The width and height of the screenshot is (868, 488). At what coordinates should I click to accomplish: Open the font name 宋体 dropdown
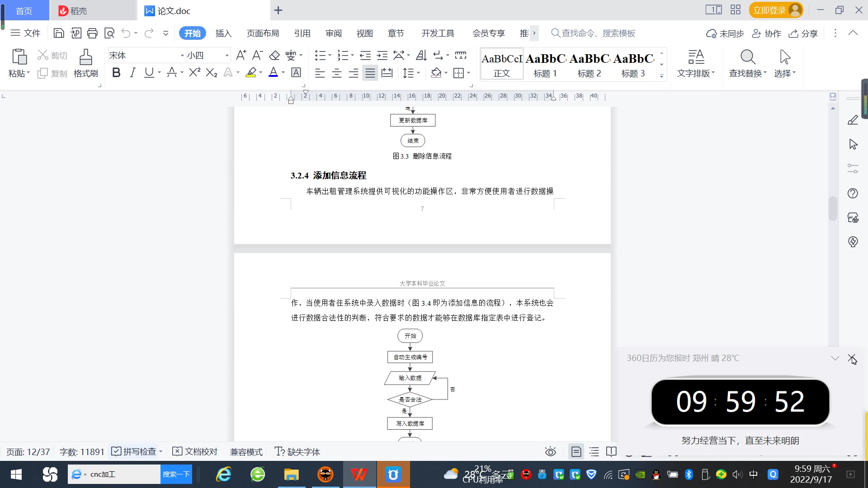[182, 56]
